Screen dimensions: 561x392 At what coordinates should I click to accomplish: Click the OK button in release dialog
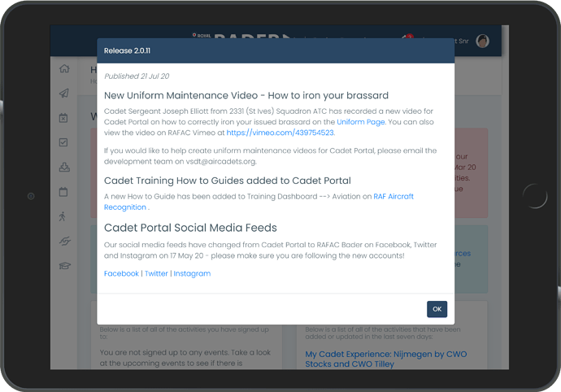tap(437, 309)
